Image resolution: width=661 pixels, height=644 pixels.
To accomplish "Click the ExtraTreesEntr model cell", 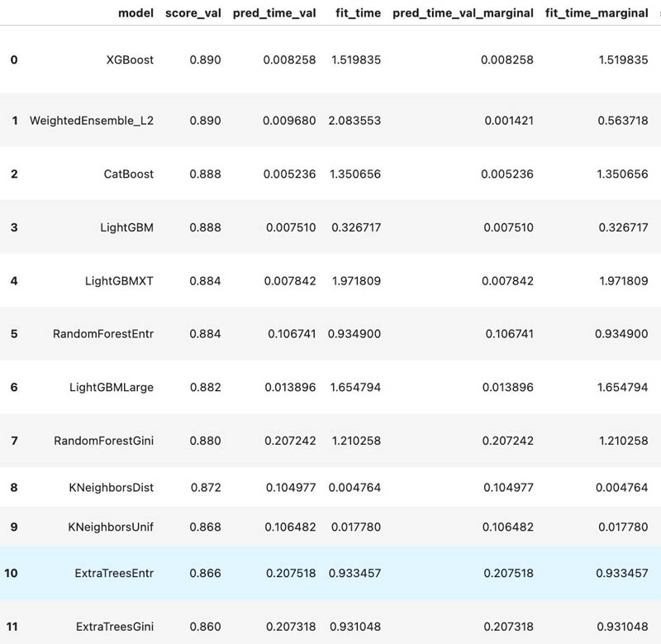I will tap(114, 573).
